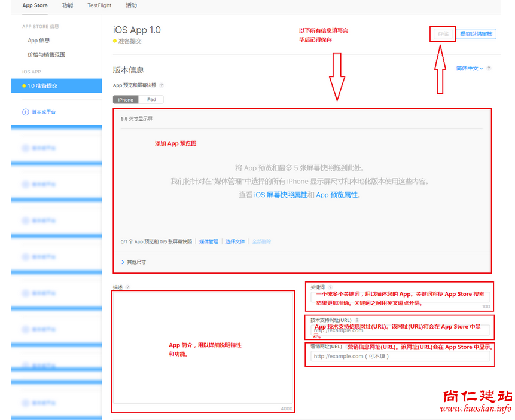Click the plus icon for 版本或平台

25,112
